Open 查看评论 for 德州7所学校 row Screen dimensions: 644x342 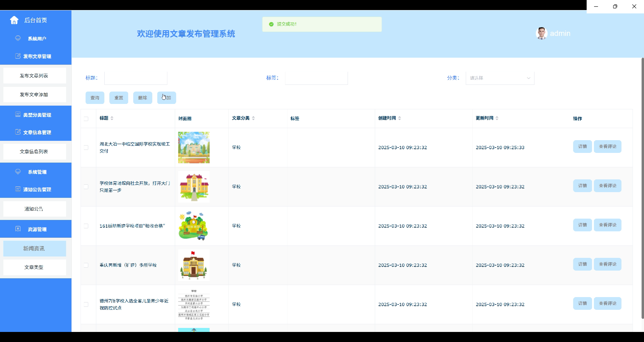point(608,303)
